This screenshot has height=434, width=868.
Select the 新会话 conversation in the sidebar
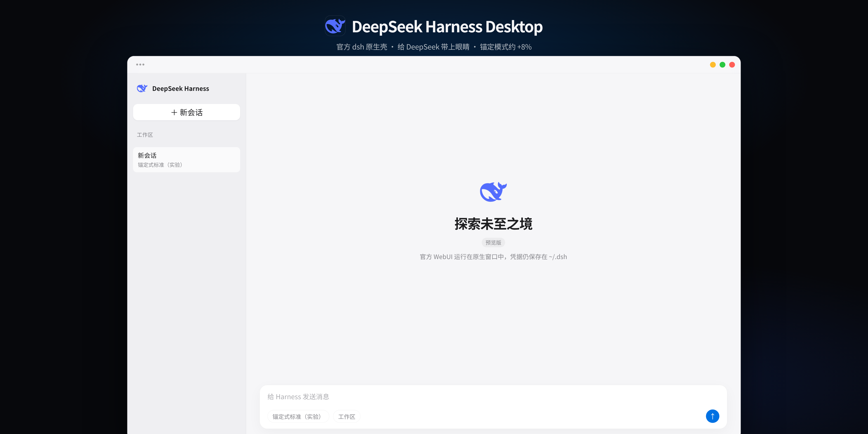point(186,160)
